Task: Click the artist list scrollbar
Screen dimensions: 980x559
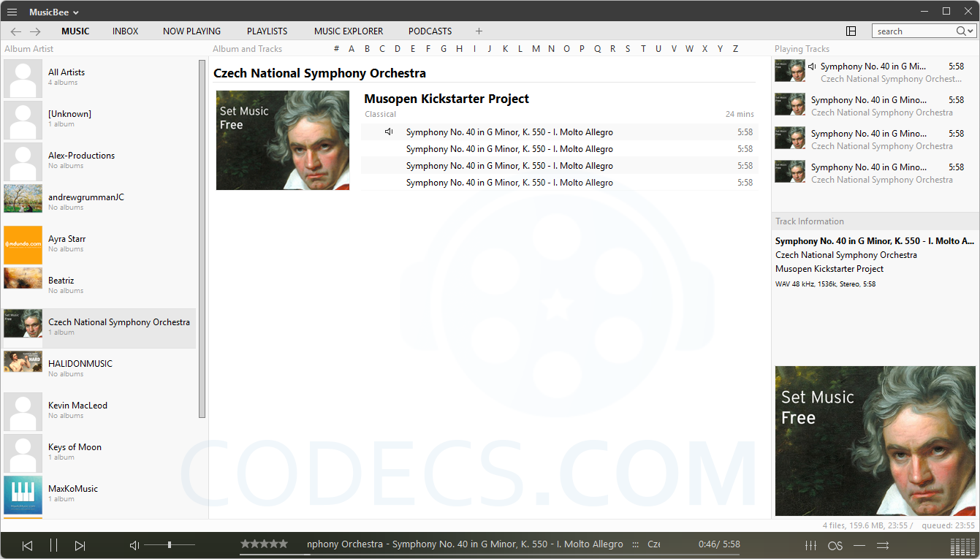Action: tap(202, 239)
